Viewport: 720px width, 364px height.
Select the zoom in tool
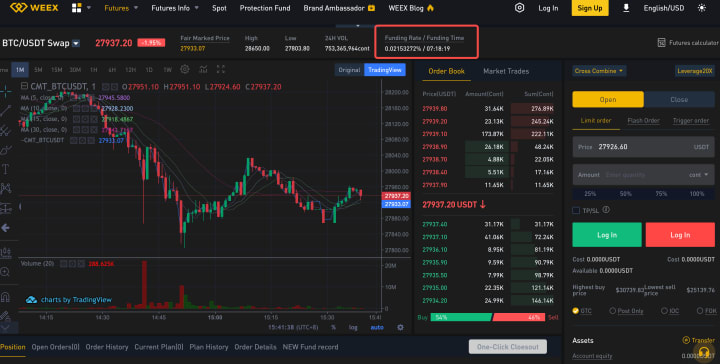(6, 272)
